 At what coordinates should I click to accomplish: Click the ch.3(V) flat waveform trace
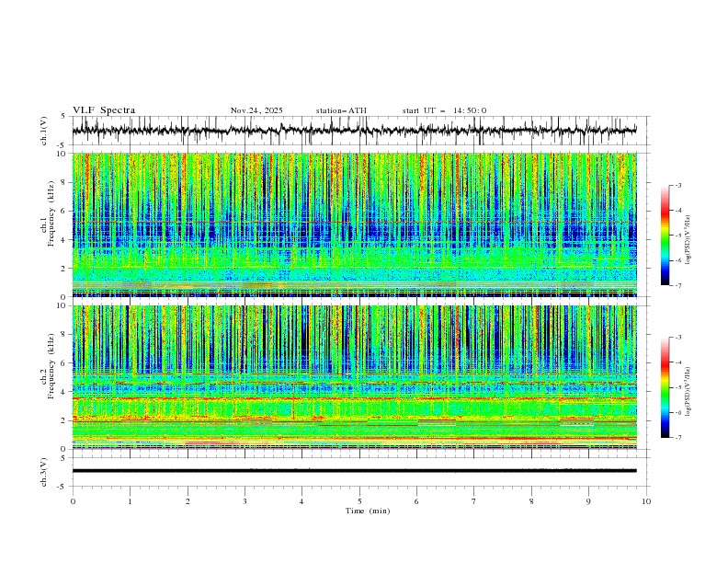point(358,470)
